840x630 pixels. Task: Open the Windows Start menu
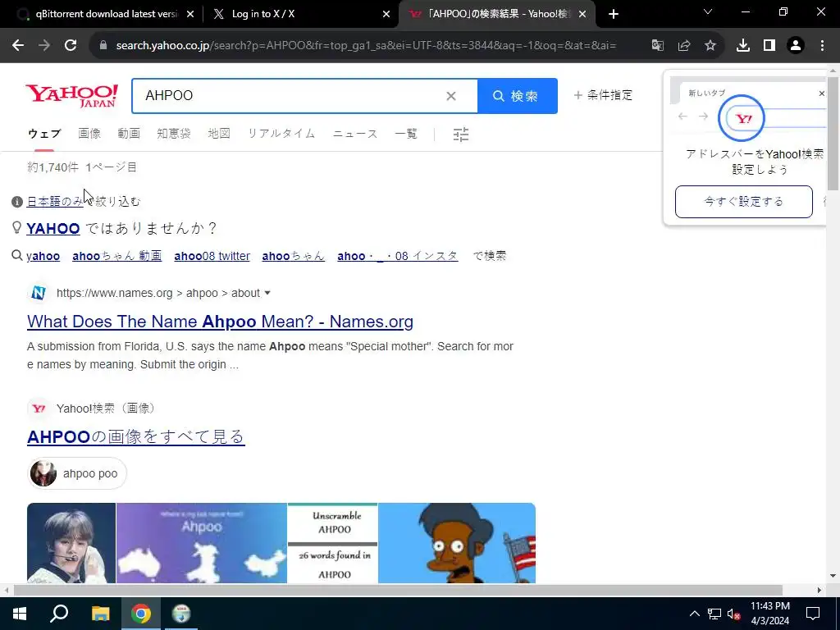pyautogui.click(x=20, y=614)
